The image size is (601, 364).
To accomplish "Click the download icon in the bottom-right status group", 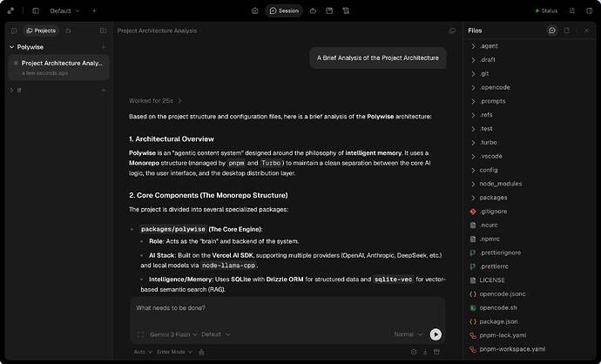I will (425, 352).
